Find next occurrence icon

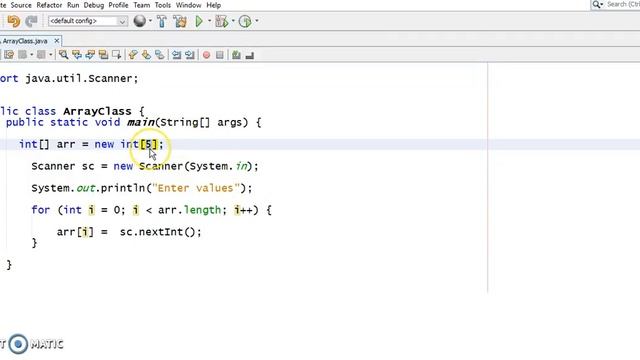pyautogui.click(x=90, y=55)
